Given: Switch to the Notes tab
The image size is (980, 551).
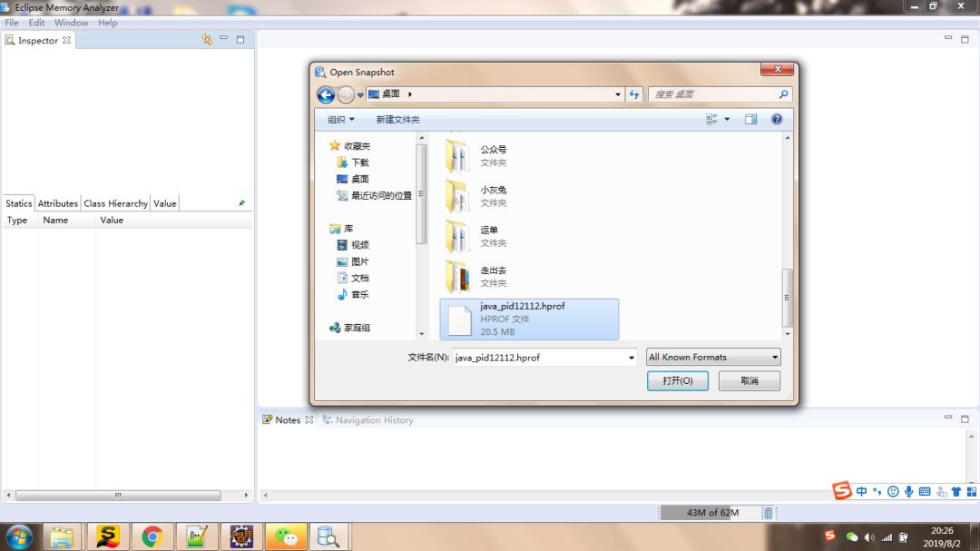Looking at the screenshot, I should click(x=288, y=420).
